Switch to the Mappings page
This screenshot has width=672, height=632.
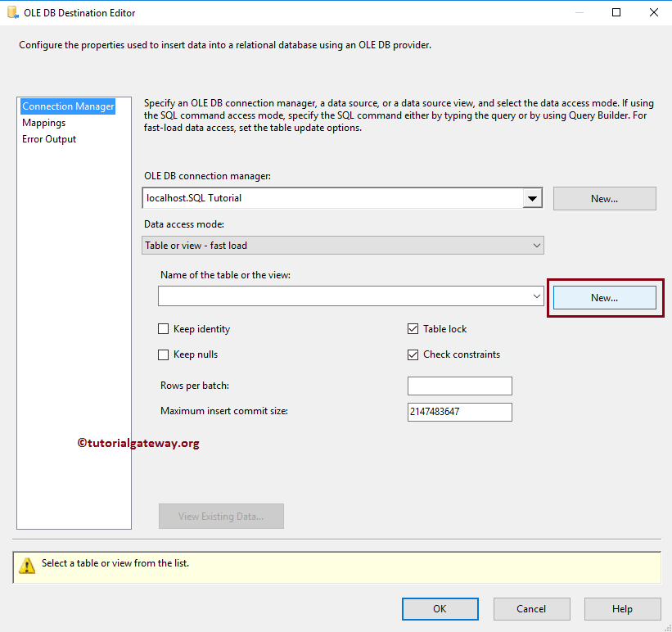click(44, 123)
